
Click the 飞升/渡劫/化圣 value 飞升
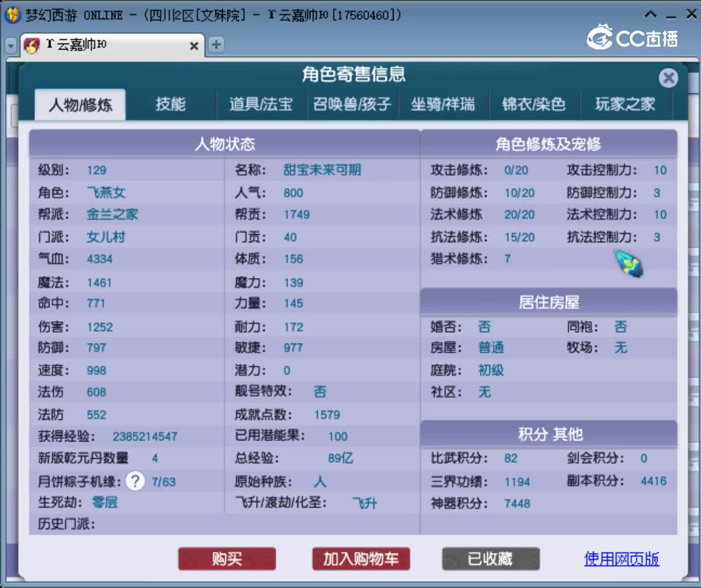[365, 503]
